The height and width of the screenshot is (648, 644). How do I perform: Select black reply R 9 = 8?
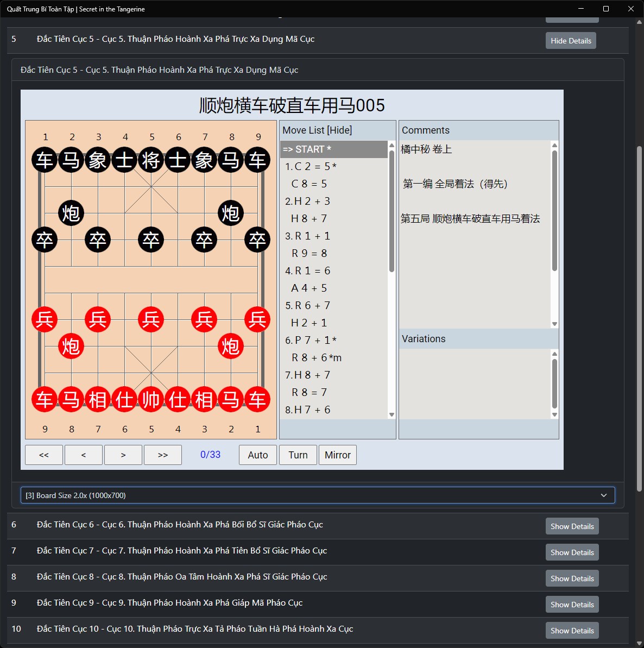pyautogui.click(x=334, y=253)
